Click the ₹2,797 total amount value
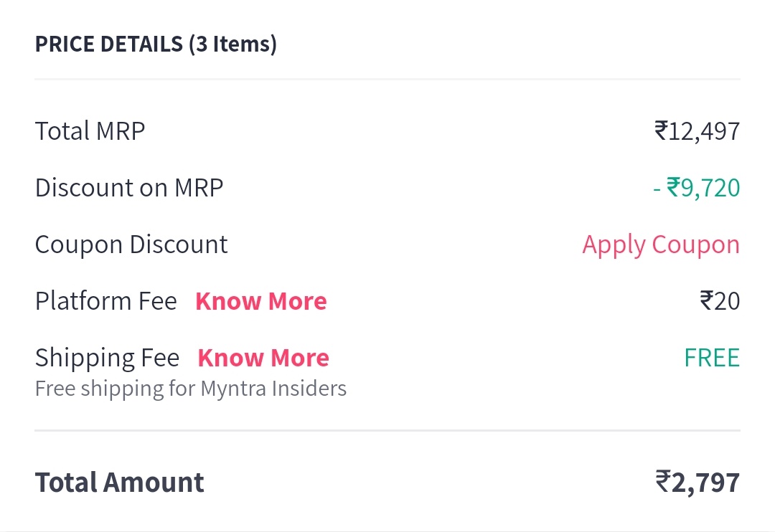The image size is (775, 532). [x=697, y=483]
